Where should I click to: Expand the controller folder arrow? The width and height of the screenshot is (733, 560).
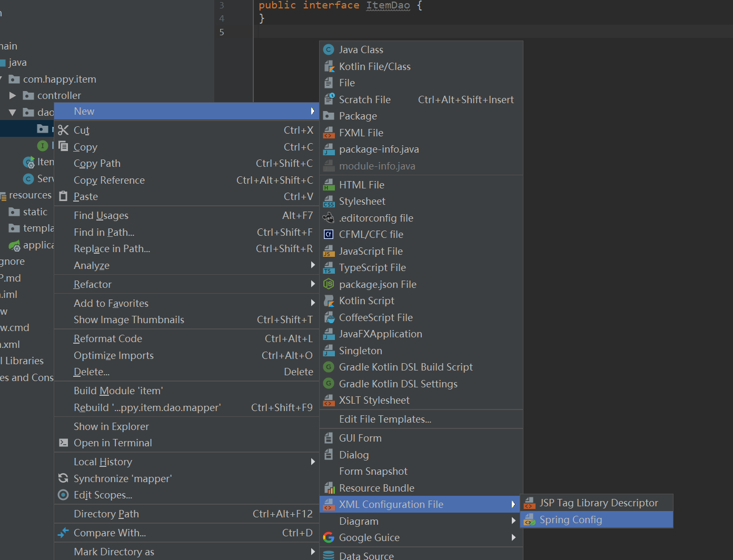tap(13, 96)
